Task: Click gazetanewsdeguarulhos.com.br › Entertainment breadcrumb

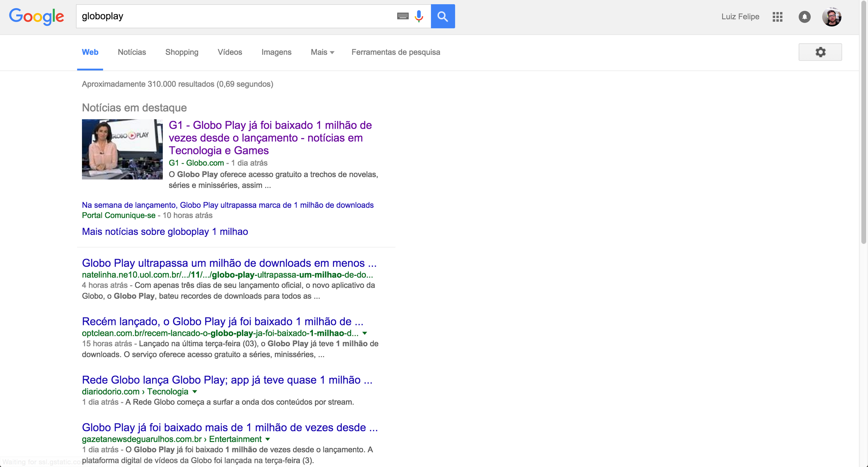Action: point(172,439)
